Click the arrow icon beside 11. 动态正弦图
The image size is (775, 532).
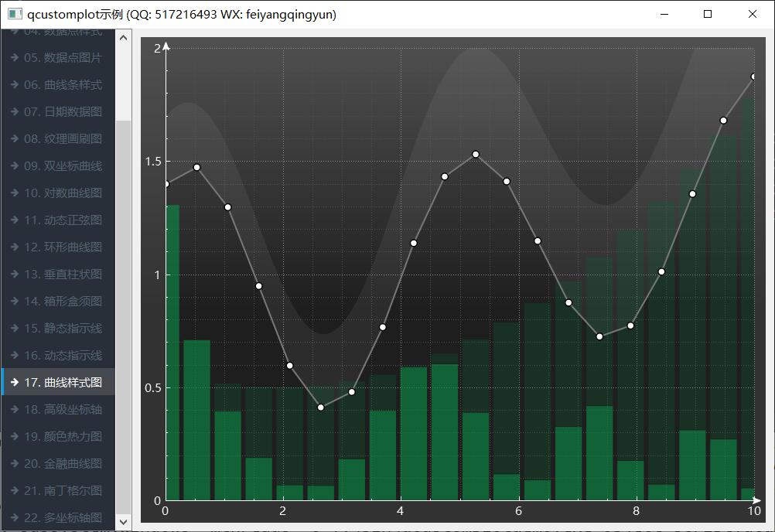(x=15, y=220)
